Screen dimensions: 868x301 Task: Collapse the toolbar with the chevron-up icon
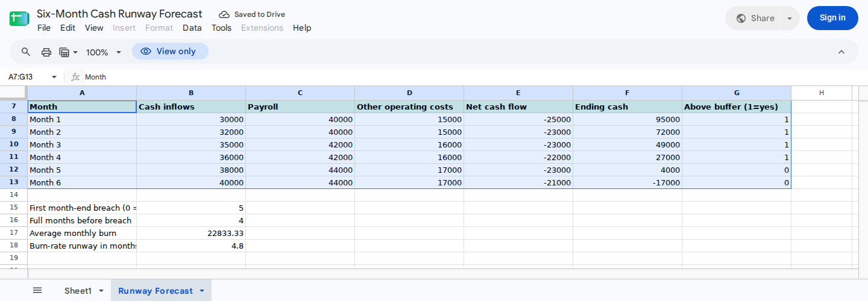[841, 52]
